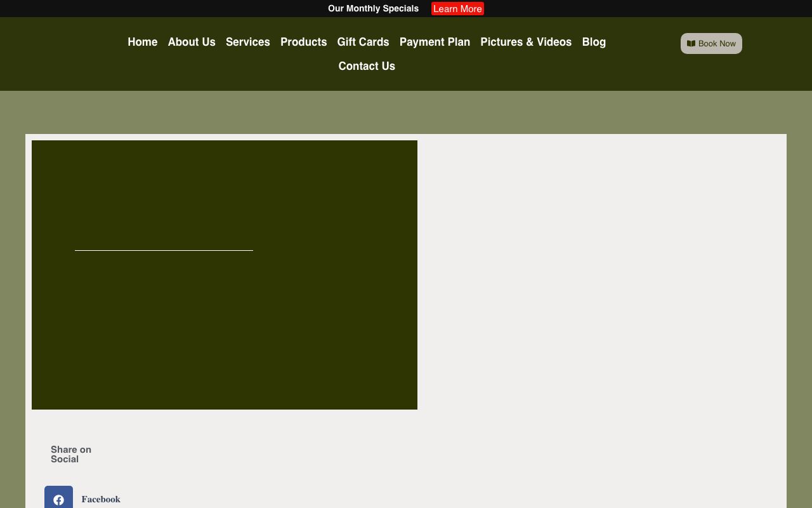Go to the About Us page
The width and height of the screenshot is (812, 508).
coord(192,42)
